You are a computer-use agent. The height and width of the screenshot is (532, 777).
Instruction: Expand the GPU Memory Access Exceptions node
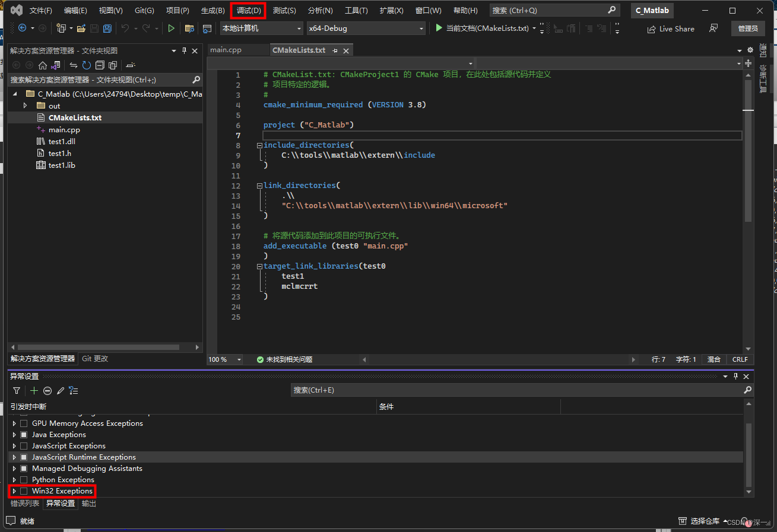coord(14,423)
